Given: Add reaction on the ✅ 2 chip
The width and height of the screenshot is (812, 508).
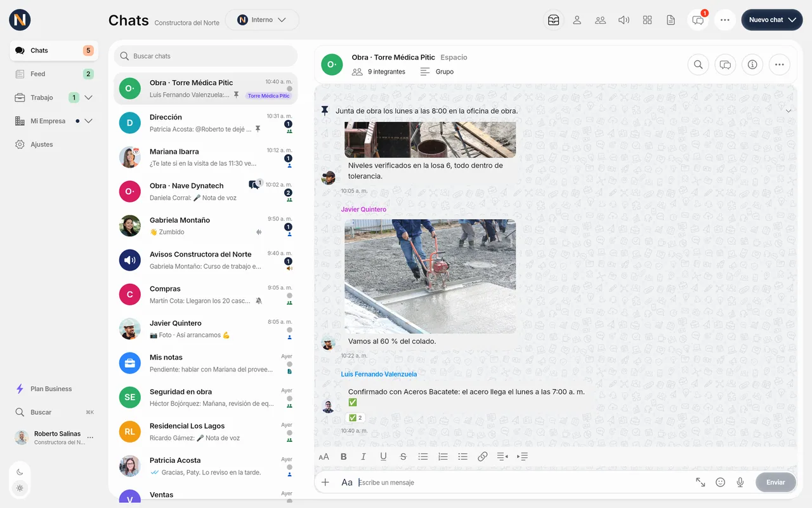Looking at the screenshot, I should (355, 418).
